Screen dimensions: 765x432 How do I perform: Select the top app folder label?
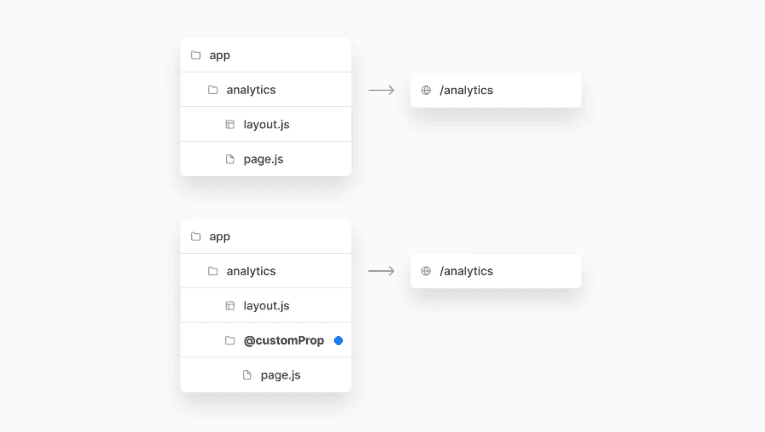pos(220,55)
